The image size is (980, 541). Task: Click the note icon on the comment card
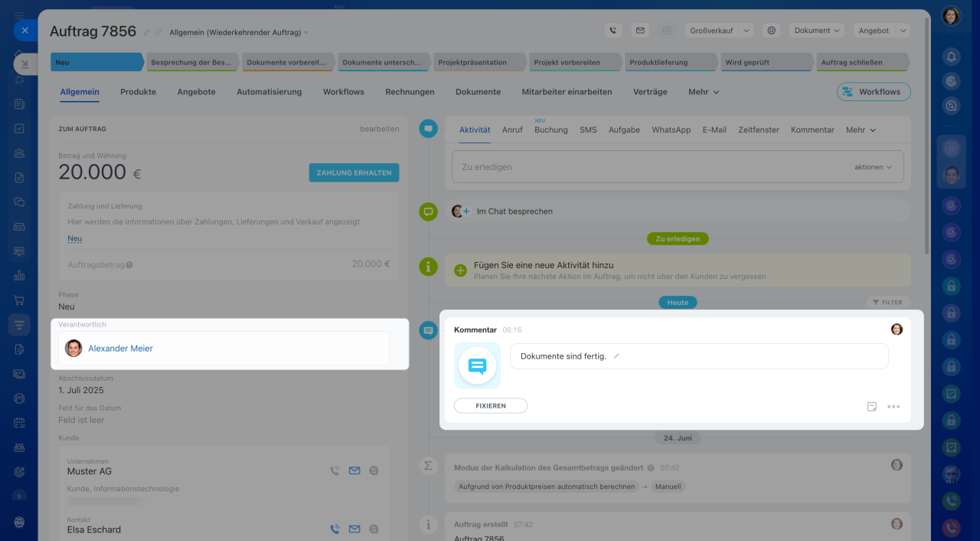(x=871, y=407)
